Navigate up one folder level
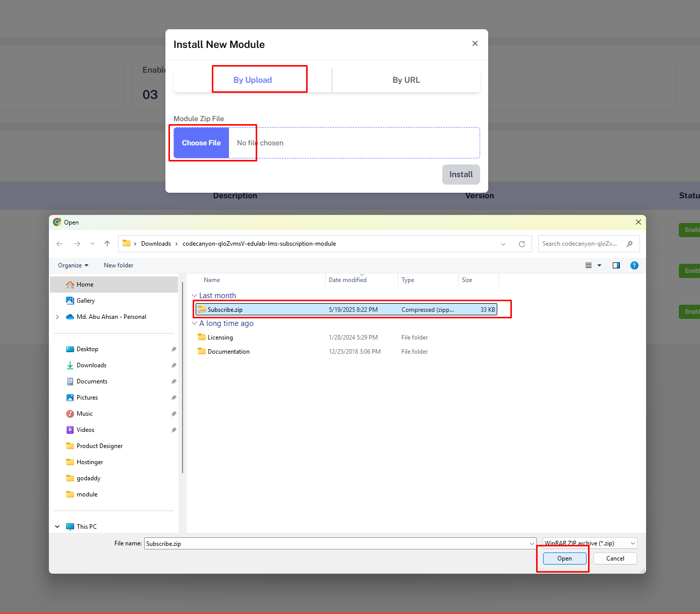The width and height of the screenshot is (700, 614). point(107,244)
